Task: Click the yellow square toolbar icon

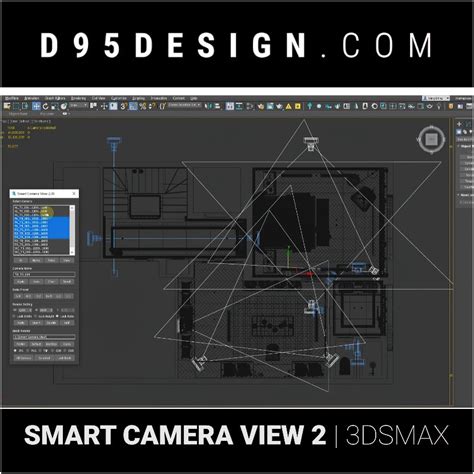Action: [x=297, y=106]
